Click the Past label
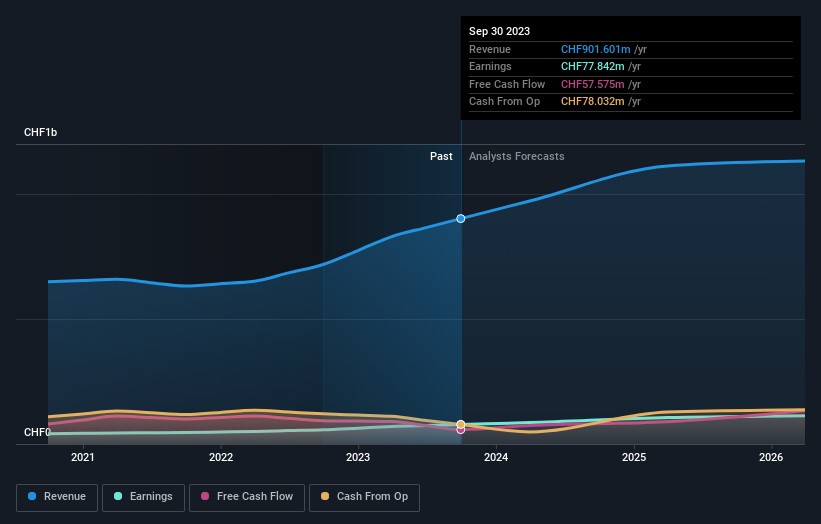This screenshot has width=821, height=524. pos(441,156)
